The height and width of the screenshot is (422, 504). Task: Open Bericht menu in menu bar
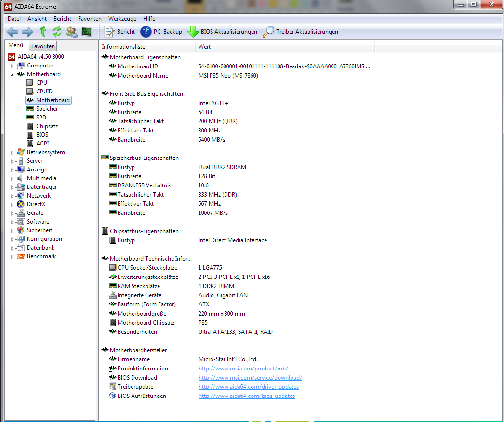(62, 19)
